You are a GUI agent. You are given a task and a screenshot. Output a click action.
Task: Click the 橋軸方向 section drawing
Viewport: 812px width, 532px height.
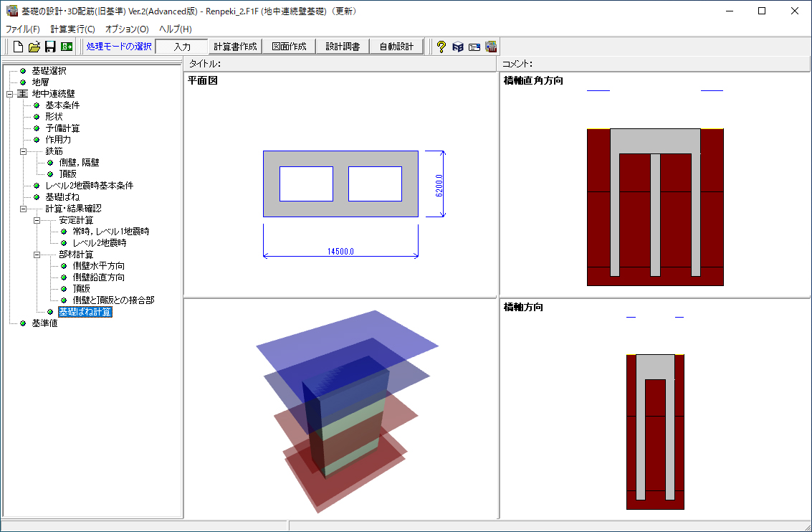655,432
